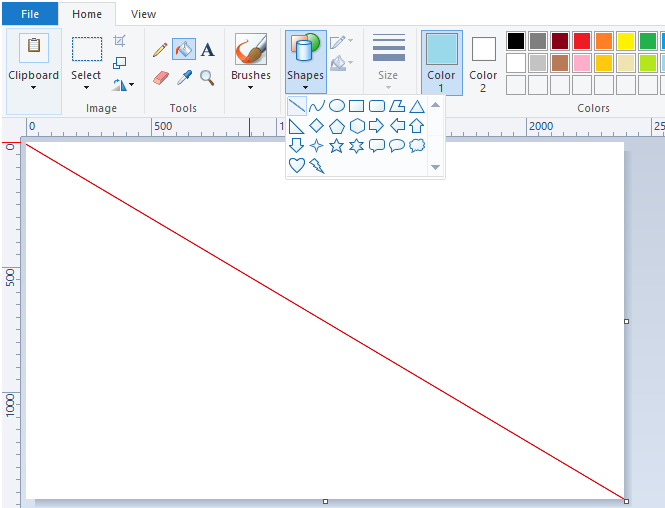Pick the black color swatch
665x508 pixels.
pos(516,41)
